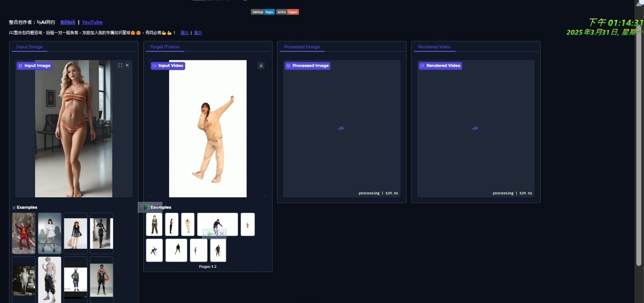The height and width of the screenshot is (303, 644).
Task: Click the ArXiv Paper badge
Action: tap(287, 12)
